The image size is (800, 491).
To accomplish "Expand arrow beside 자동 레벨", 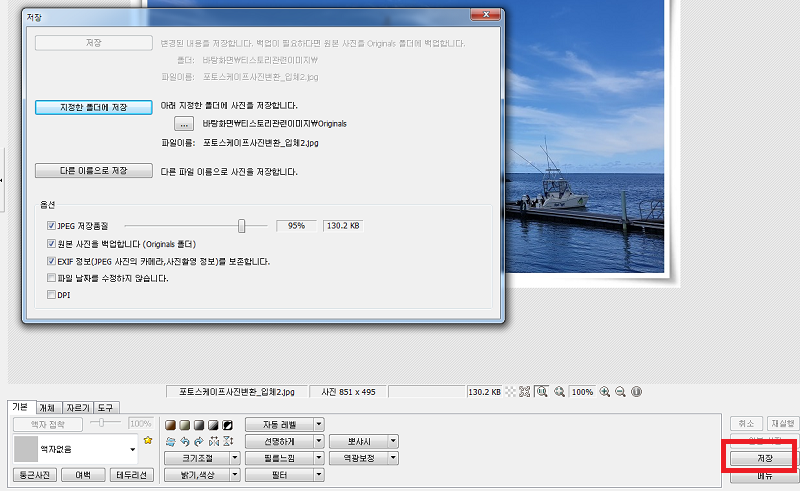I will pos(318,425).
